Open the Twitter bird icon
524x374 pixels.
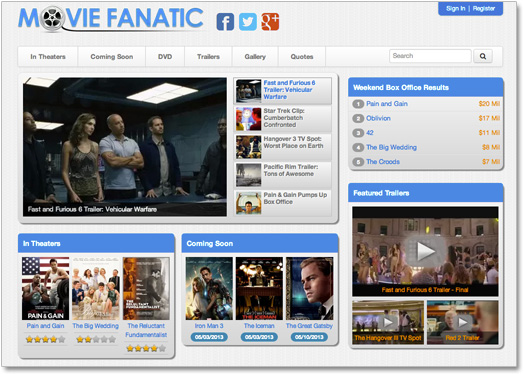pos(248,22)
